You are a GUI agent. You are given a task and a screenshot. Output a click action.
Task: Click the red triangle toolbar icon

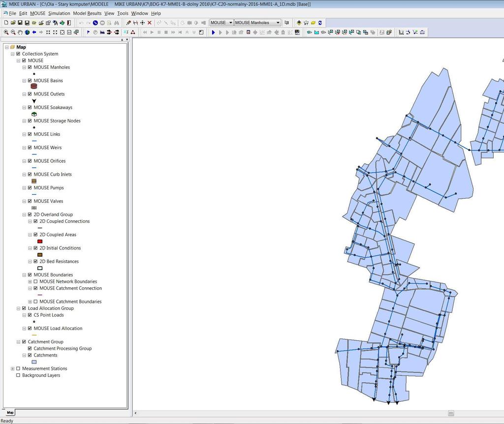pyautogui.click(x=133, y=32)
